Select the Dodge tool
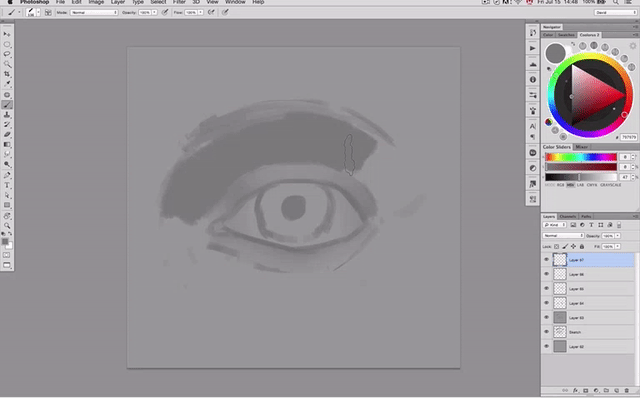The width and height of the screenshot is (640, 398). 7,164
